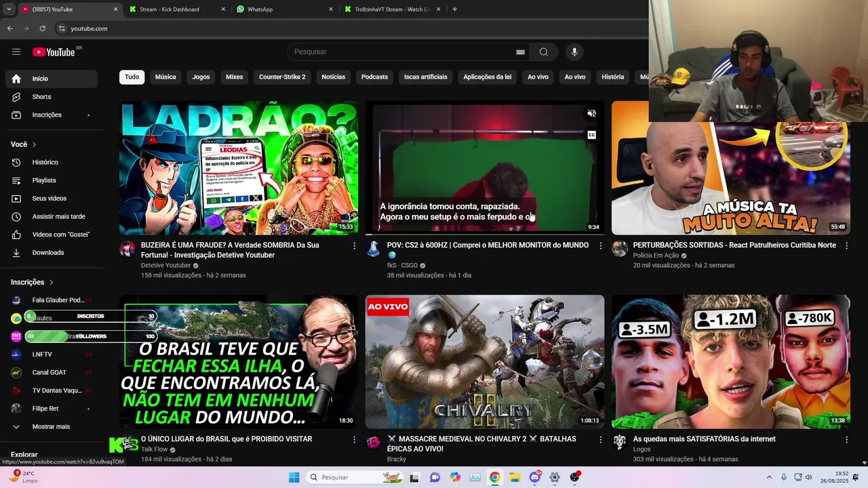Select the Mixes filter chip
This screenshot has height=488, width=868.
tap(235, 77)
